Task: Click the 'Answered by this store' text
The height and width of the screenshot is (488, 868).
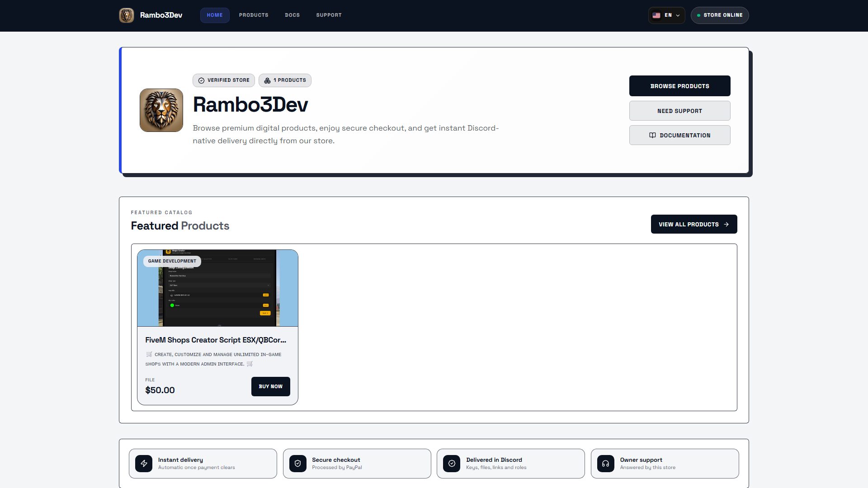Action: point(648,468)
